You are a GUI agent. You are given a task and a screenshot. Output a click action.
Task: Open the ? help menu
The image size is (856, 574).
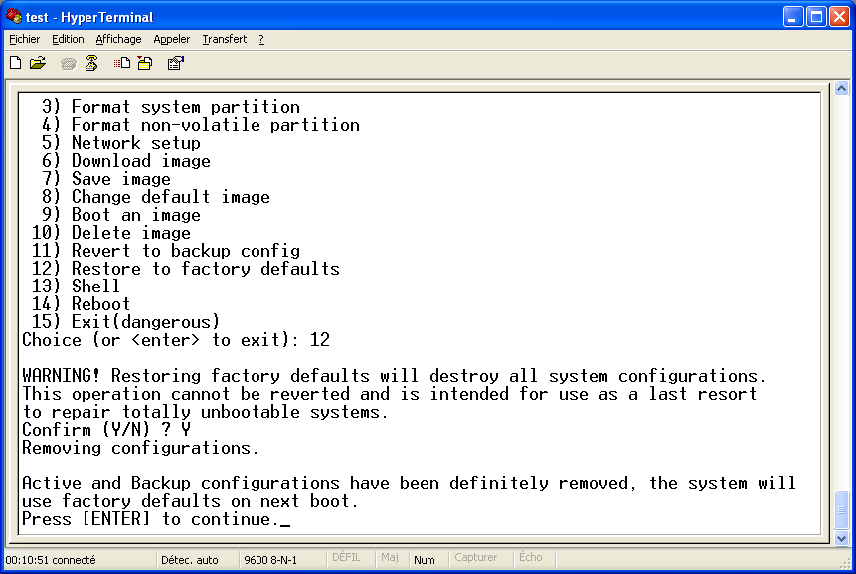pyautogui.click(x=261, y=39)
